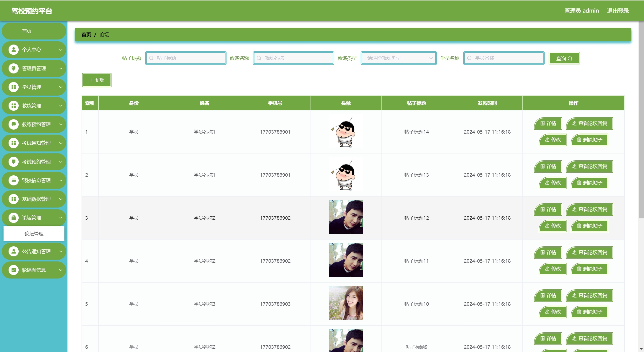Open 详情 for 帖子标题14 row
This screenshot has height=352, width=644.
(548, 124)
